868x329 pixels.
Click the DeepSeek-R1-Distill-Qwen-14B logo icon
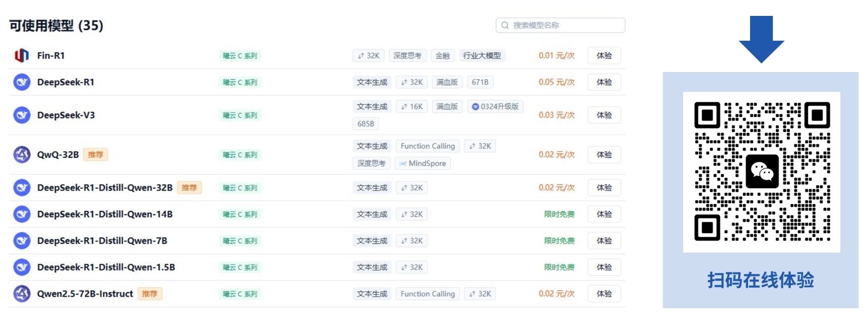tap(22, 214)
